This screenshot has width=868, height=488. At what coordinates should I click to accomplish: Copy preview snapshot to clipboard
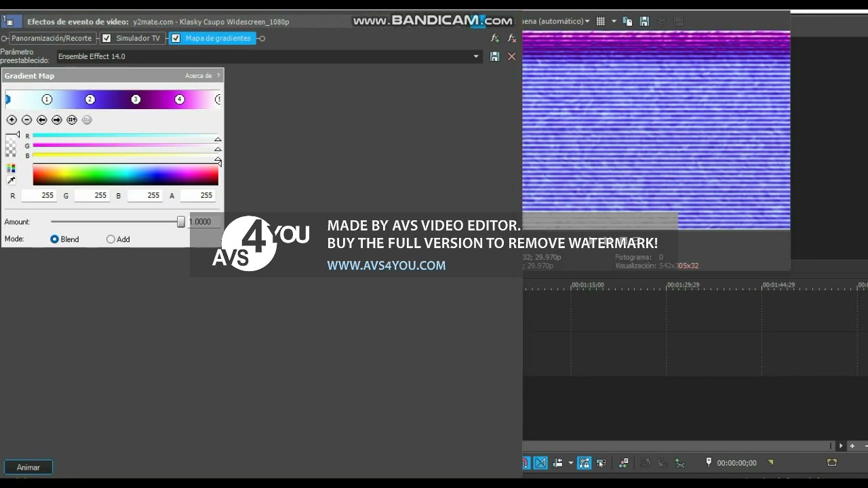[x=627, y=22]
